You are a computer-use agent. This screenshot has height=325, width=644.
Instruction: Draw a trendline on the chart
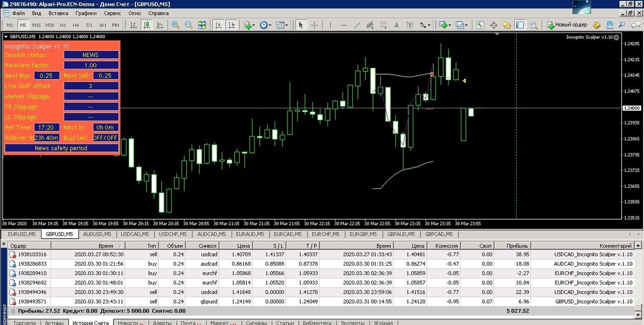pos(357,25)
